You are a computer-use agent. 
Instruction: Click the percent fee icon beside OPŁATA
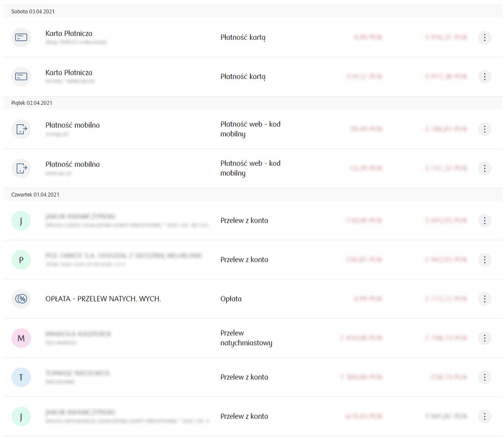coord(21,299)
